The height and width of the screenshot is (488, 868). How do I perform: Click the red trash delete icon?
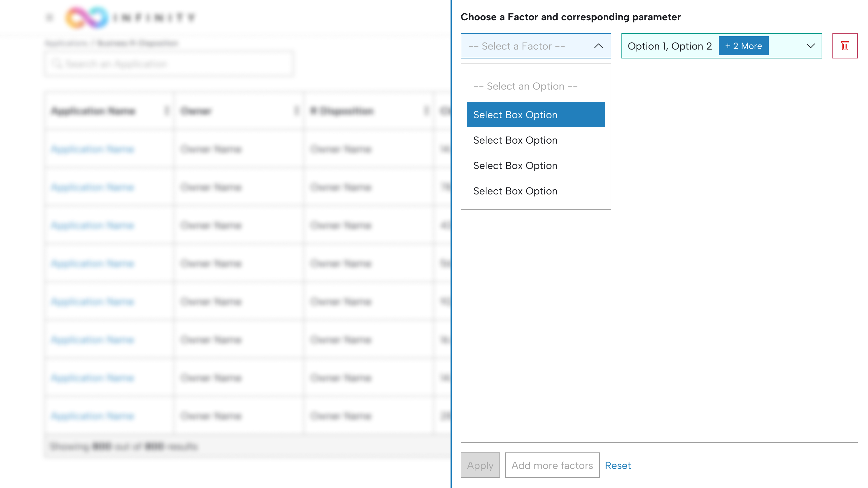[x=844, y=45]
